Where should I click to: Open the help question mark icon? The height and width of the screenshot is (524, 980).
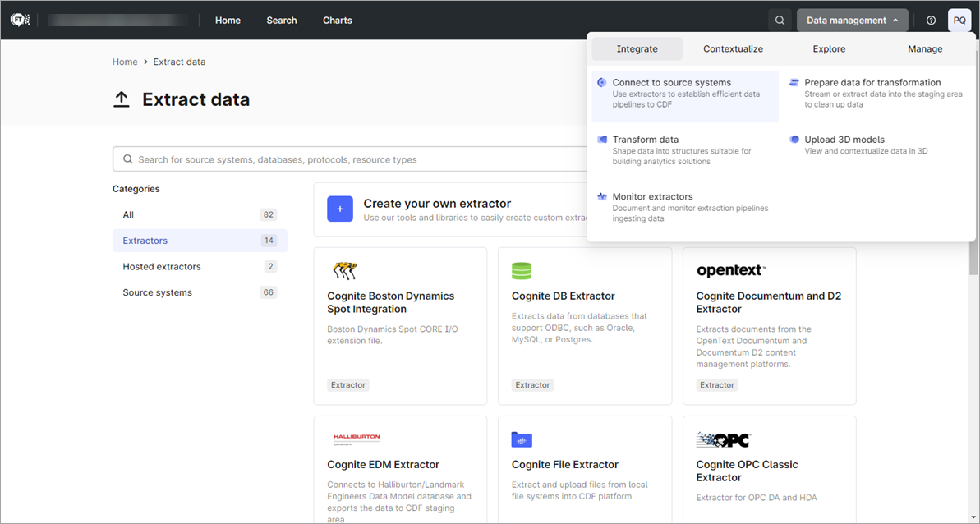pyautogui.click(x=931, y=21)
